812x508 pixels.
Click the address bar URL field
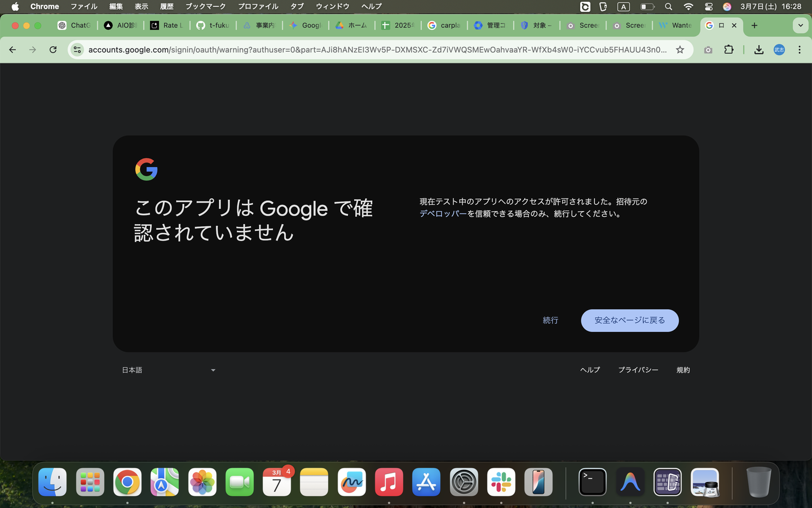pos(377,50)
